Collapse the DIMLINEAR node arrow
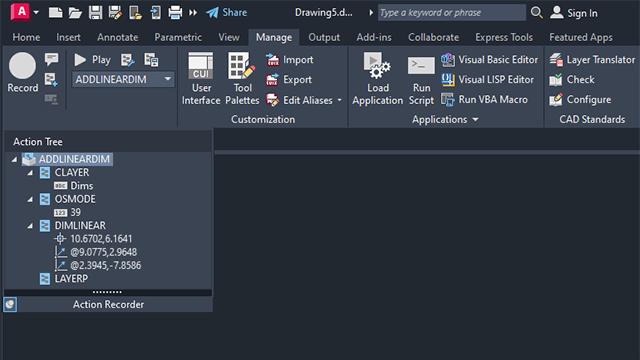Screen dimensions: 640x360 [30, 226]
